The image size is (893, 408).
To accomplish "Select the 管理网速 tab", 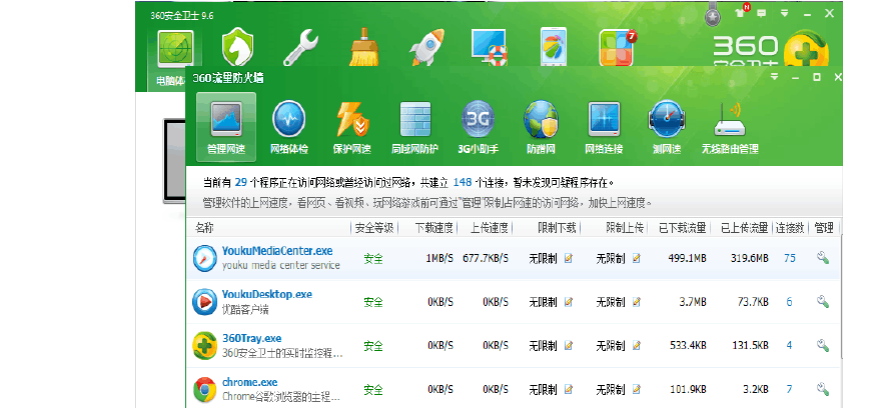I will point(226,128).
